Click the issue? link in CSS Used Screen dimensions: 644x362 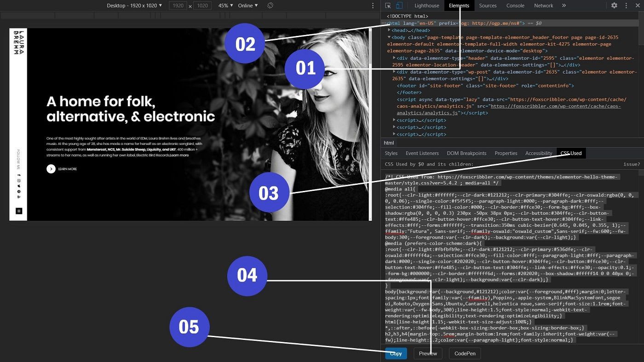point(632,164)
